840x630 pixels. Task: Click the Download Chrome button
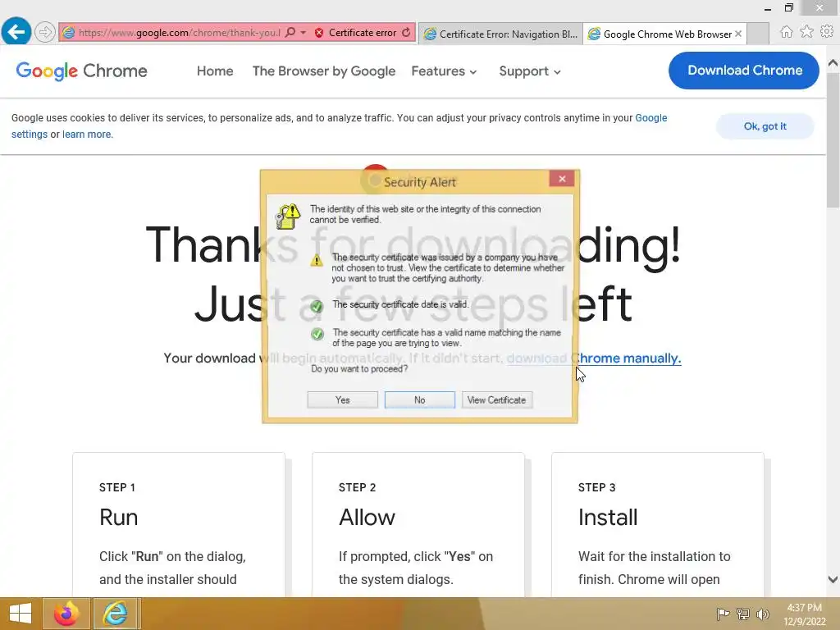pos(743,71)
